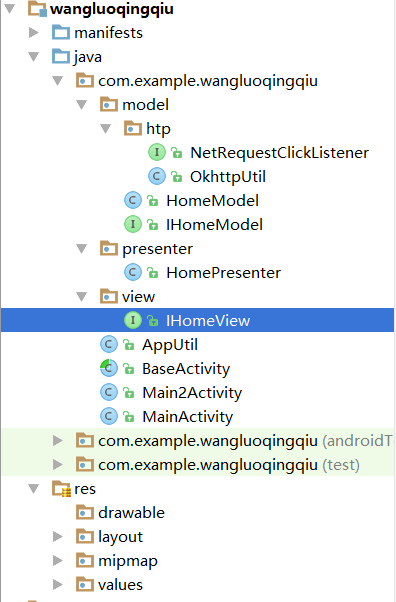Click the res resource folder icon
Screen dimensions: 396x602
[61, 489]
